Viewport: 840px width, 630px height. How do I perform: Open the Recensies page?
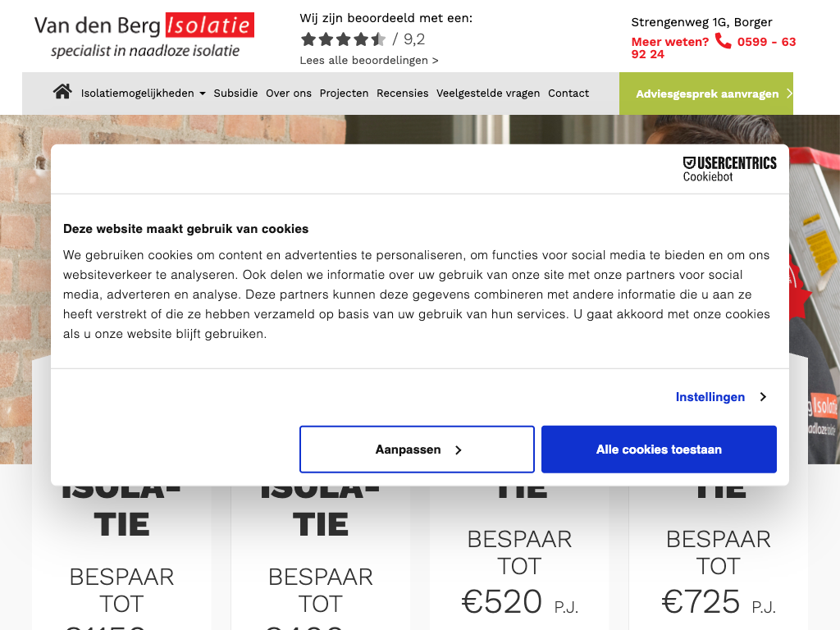[x=402, y=94]
